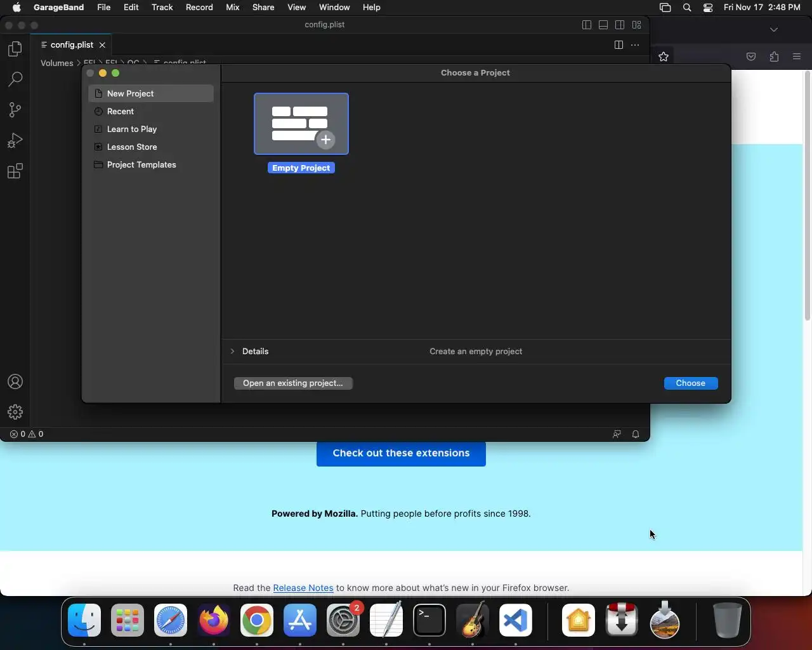Open Firefox from the Dock
This screenshot has width=812, height=650.
pos(214,620)
